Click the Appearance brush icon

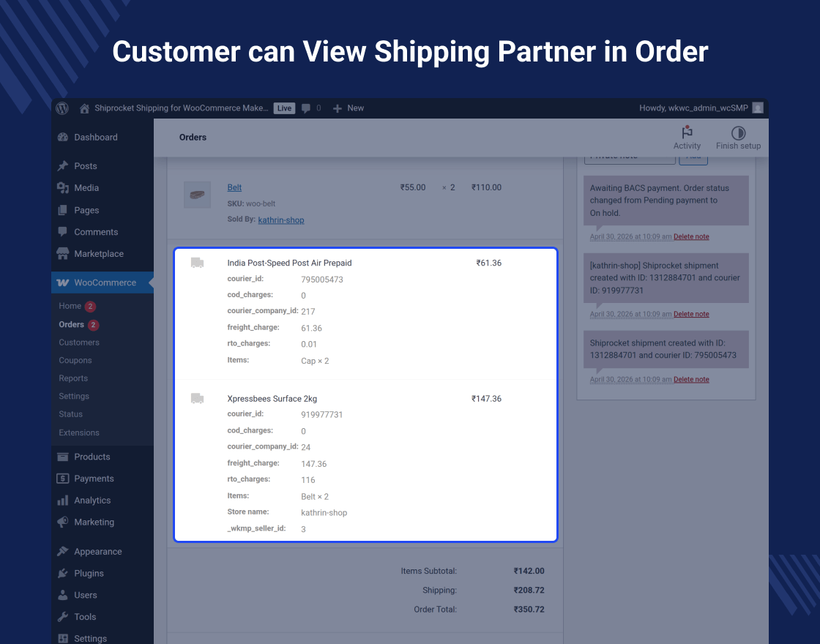[63, 552]
